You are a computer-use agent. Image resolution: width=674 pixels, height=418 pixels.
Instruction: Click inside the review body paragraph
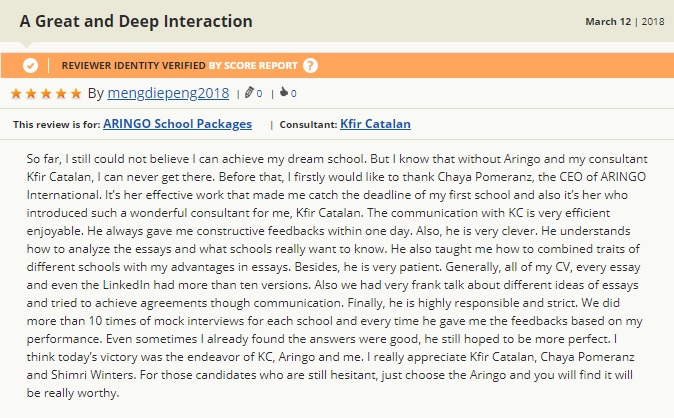point(335,276)
